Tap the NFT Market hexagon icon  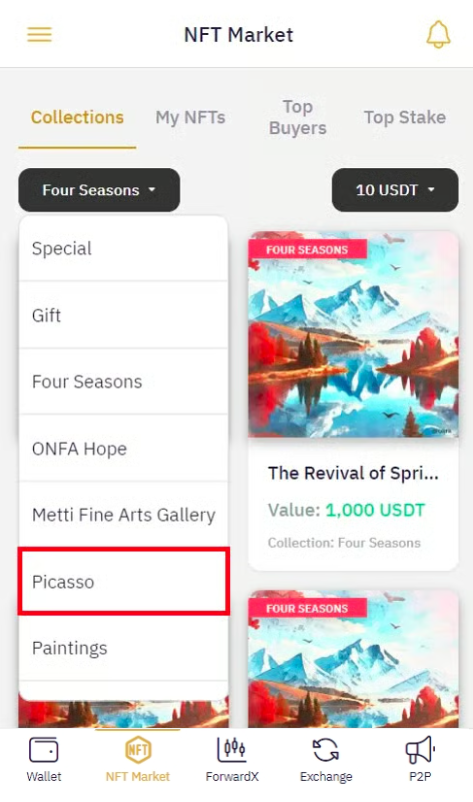(138, 750)
